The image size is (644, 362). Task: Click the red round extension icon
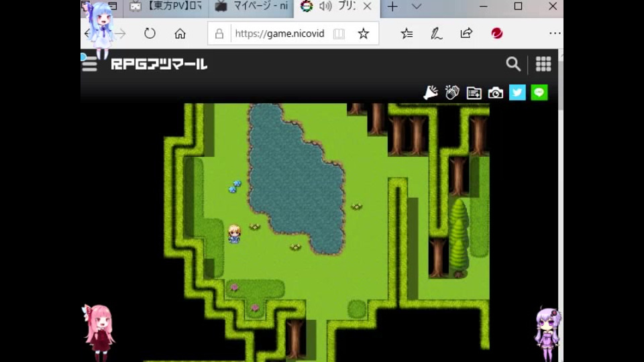pos(497,34)
